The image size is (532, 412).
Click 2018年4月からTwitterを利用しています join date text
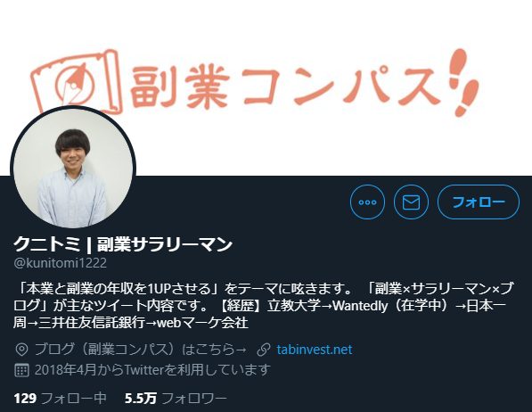(x=152, y=370)
